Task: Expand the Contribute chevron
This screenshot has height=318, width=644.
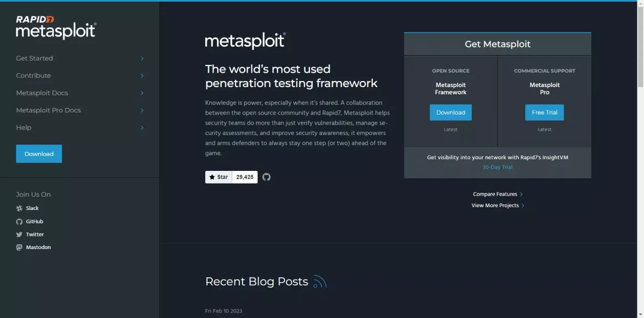Action: coord(142,76)
